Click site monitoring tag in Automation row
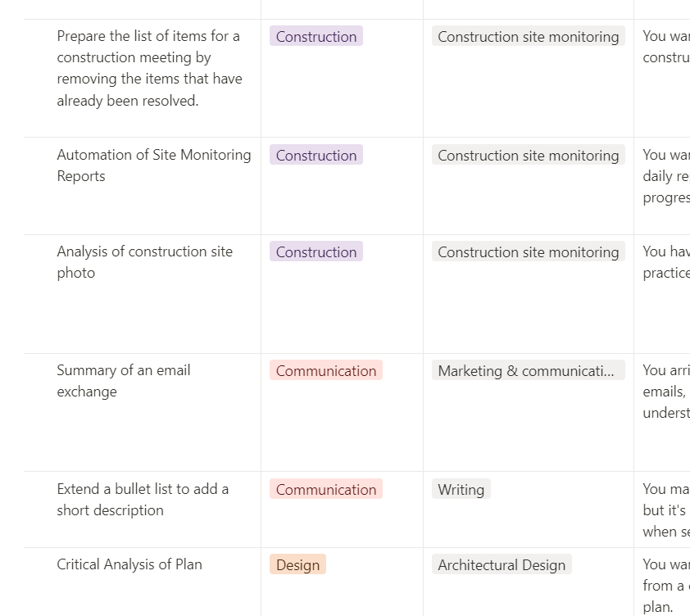This screenshot has height=616, width=690. [528, 156]
